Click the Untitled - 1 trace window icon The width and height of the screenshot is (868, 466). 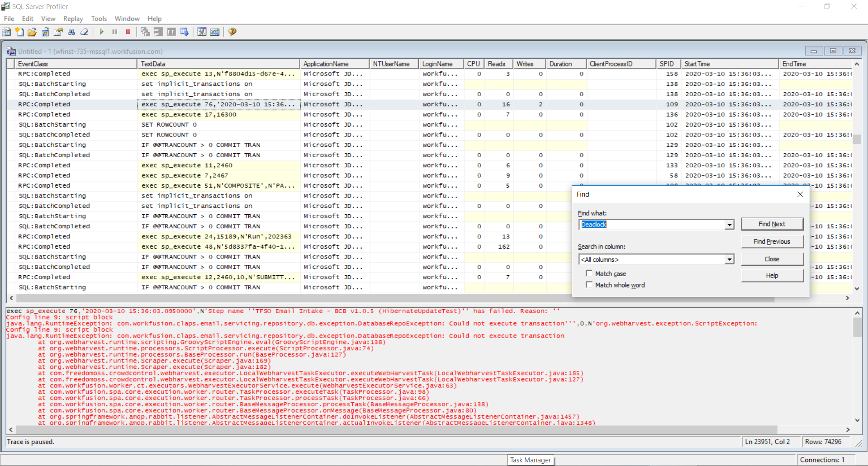tap(11, 52)
